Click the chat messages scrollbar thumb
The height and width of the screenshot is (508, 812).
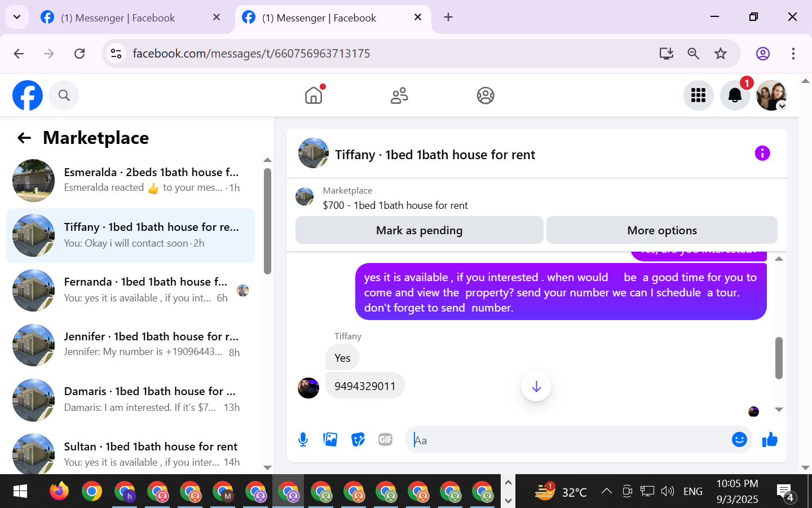click(x=779, y=358)
